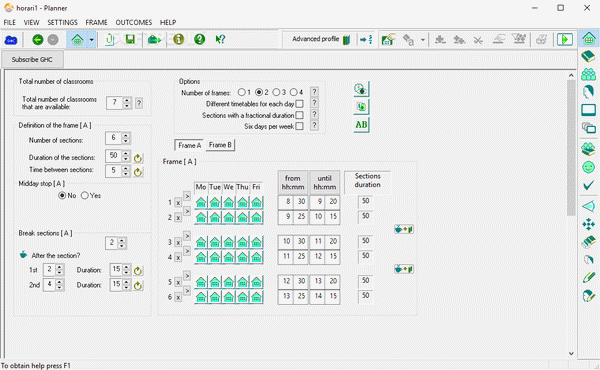Go back with the green arrow
Screen dimensions: 600x370
(x=38, y=39)
